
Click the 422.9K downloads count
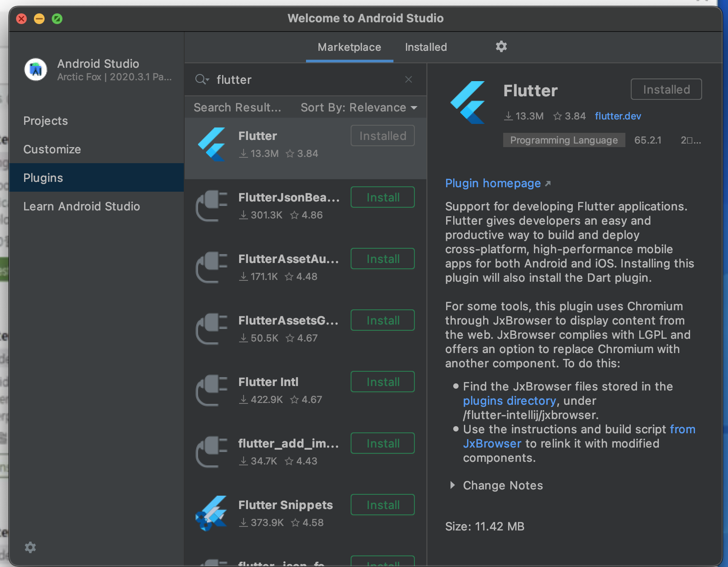pos(267,399)
